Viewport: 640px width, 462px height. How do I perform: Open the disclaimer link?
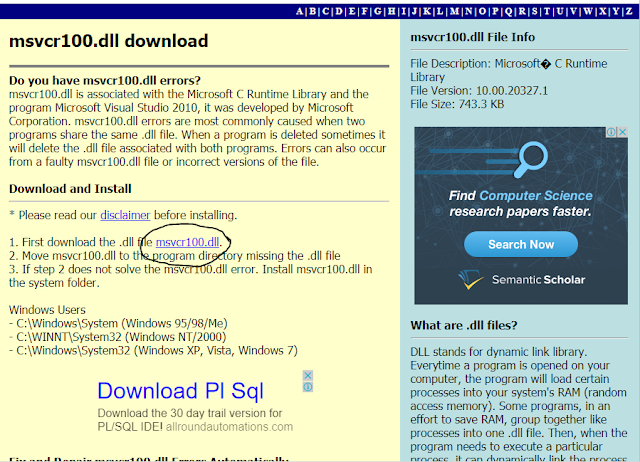tap(125, 215)
